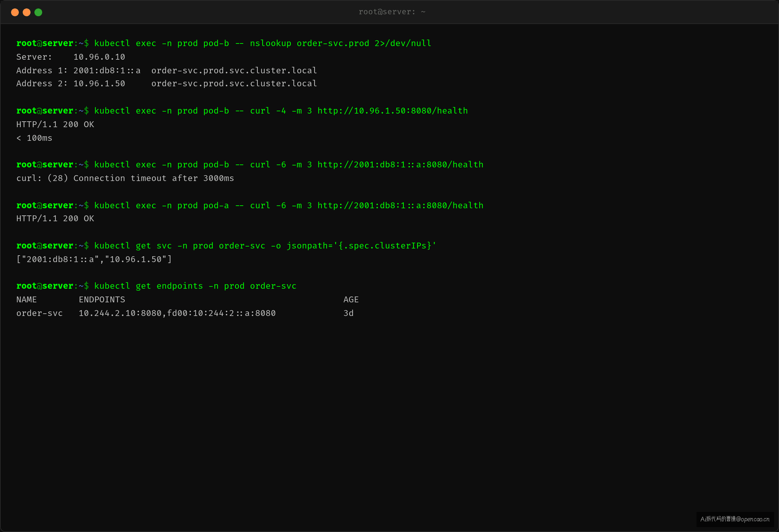
Task: Click the "< 100ms" output line
Action: click(34, 138)
